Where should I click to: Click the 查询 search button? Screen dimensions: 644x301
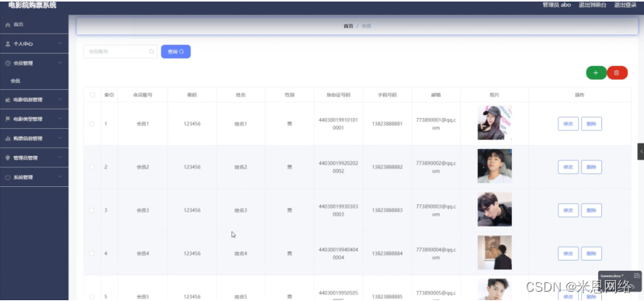tap(176, 52)
